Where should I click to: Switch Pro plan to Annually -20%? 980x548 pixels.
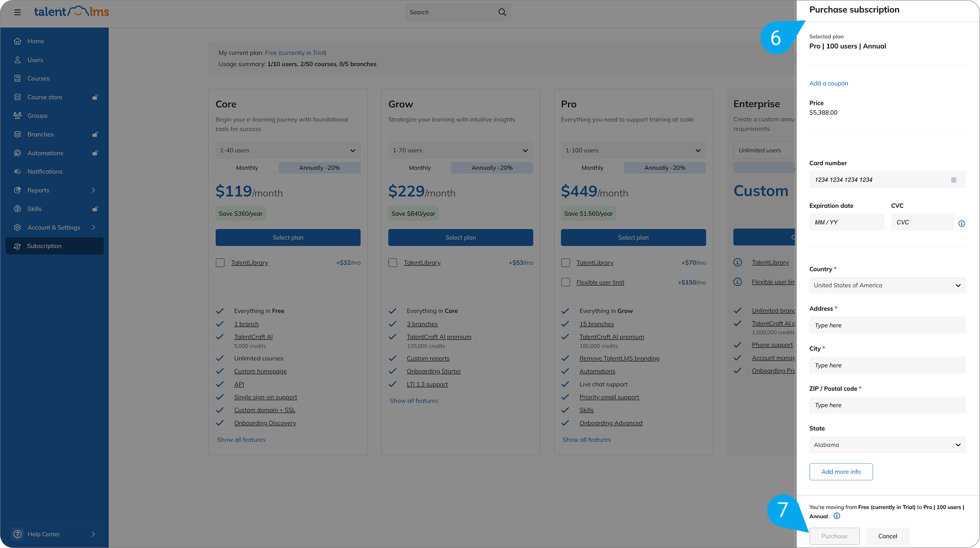click(665, 168)
